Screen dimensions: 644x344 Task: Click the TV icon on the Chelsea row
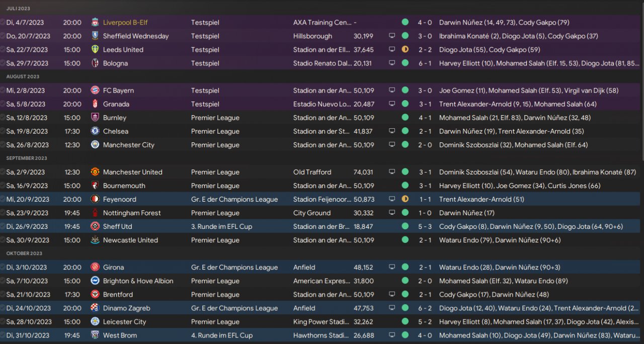click(392, 131)
